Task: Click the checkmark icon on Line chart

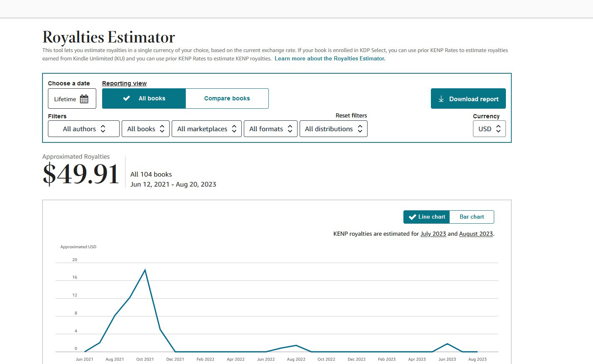Action: click(412, 217)
